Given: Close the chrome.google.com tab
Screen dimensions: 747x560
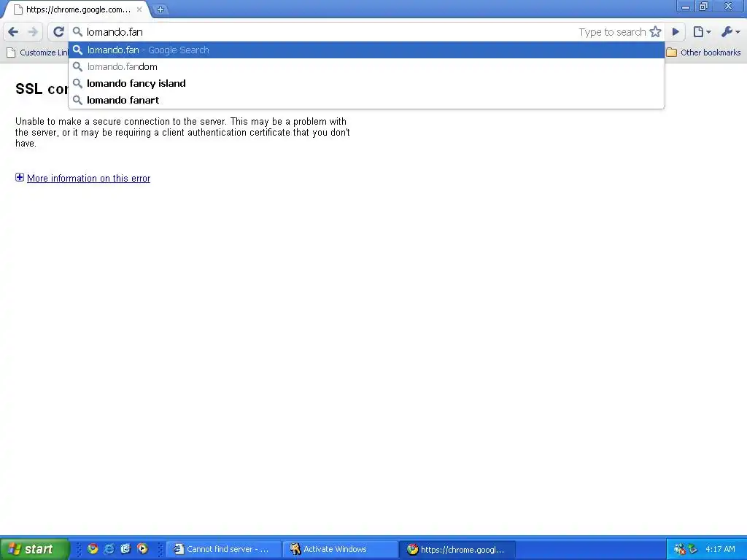Looking at the screenshot, I should pos(139,9).
